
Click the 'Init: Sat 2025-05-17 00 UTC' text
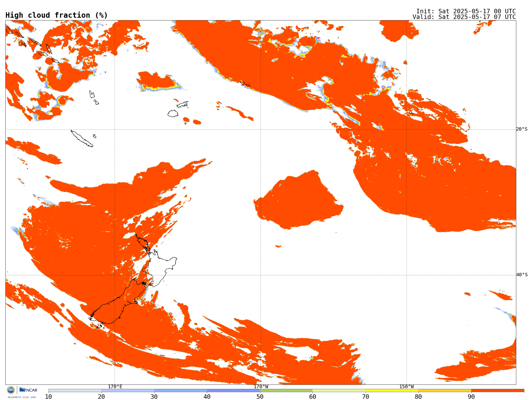pyautogui.click(x=466, y=11)
